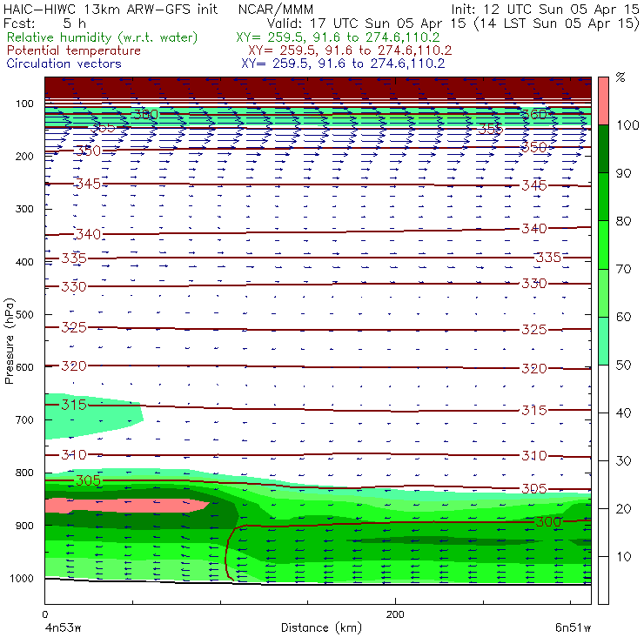Click the "90" colorbar percentage label

[x=623, y=173]
